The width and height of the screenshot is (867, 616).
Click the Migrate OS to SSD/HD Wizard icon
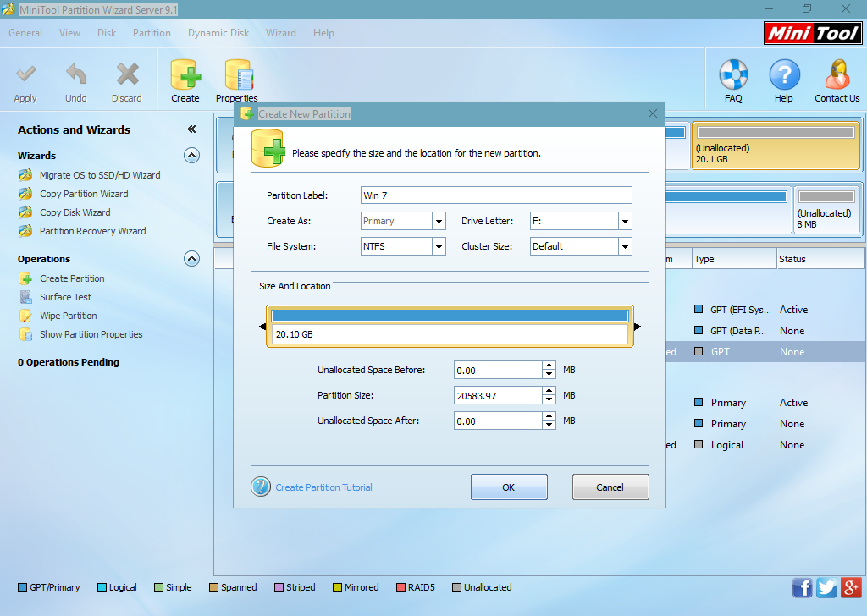pyautogui.click(x=25, y=175)
